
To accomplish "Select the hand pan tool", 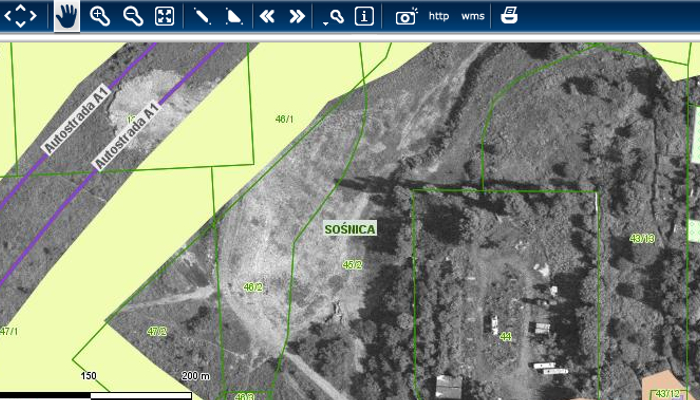I will tap(67, 15).
